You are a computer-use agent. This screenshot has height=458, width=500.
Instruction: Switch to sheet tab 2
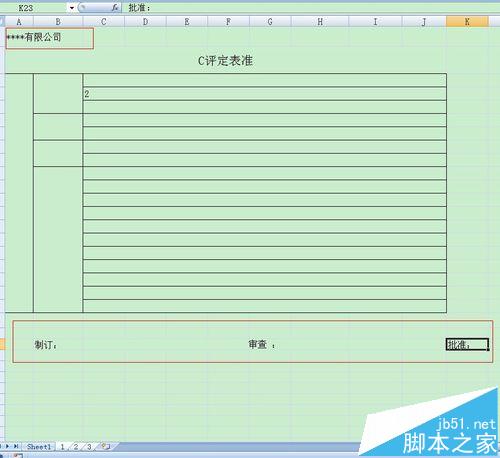click(76, 447)
